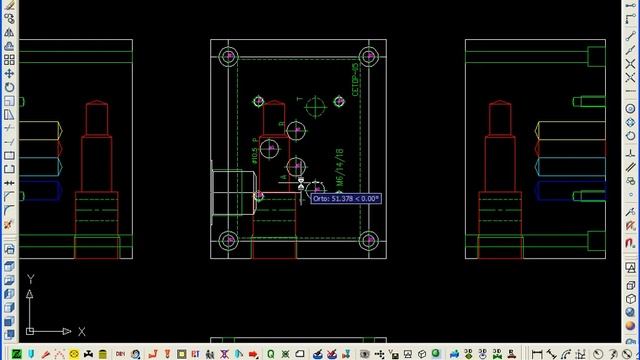Choose the Midpoint object snap
This screenshot has height=360, width=640.
pos(631,50)
